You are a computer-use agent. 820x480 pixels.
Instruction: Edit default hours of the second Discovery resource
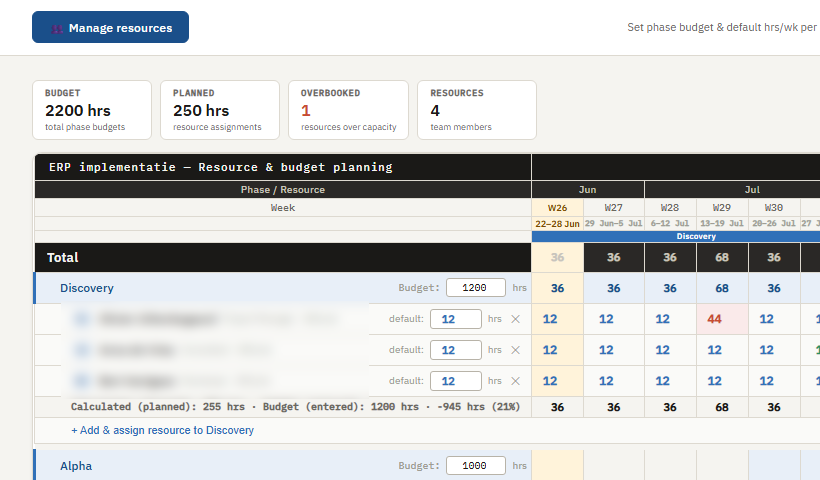coord(455,350)
